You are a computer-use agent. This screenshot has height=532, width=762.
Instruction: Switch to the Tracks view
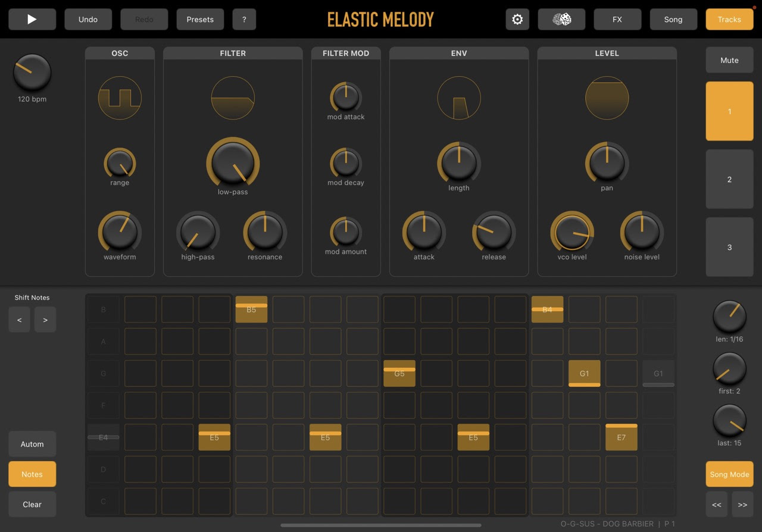pyautogui.click(x=729, y=19)
